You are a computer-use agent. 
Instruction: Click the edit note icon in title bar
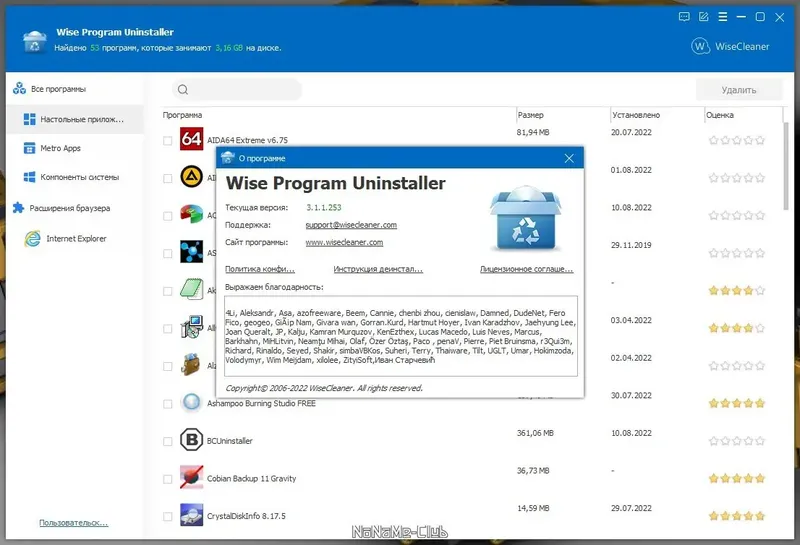click(704, 17)
